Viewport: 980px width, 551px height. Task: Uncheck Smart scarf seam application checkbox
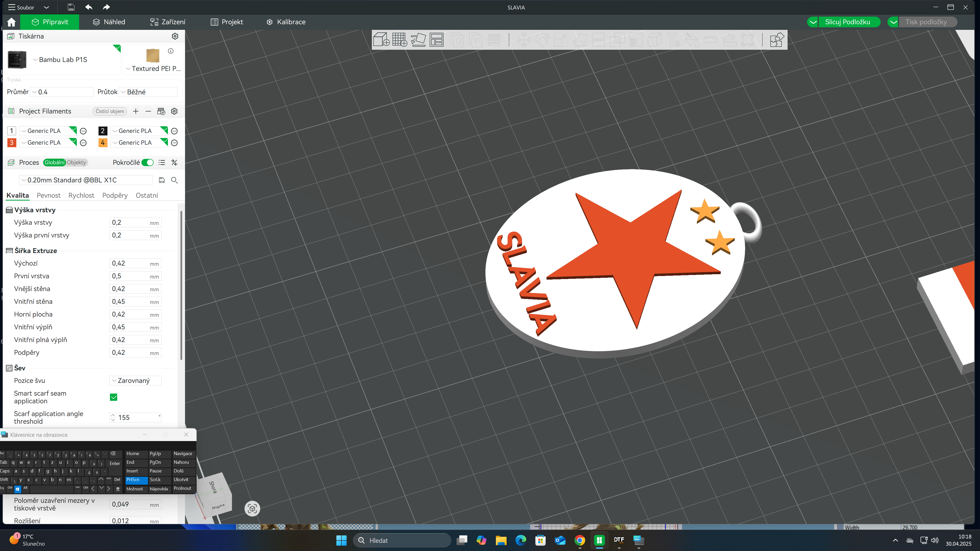point(113,397)
